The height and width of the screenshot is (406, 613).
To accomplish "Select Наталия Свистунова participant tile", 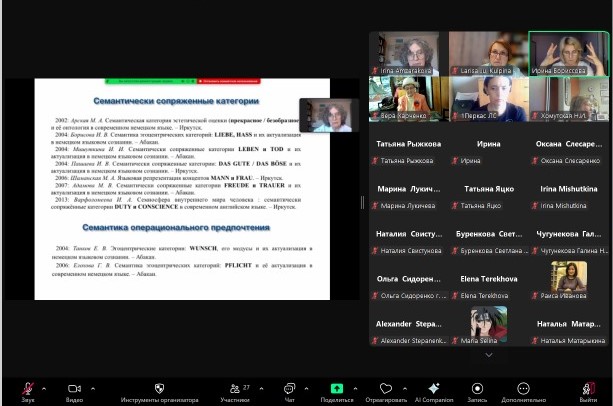I will point(409,234).
